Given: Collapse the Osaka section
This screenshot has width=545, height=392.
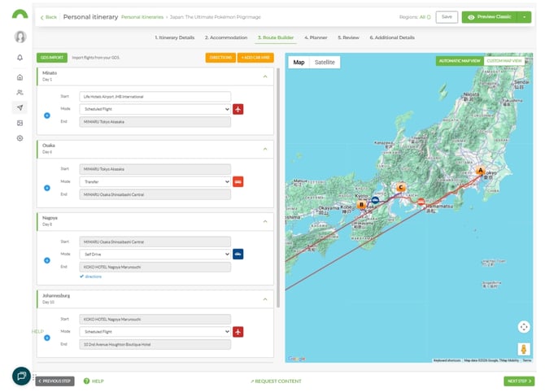Looking at the screenshot, I should [265, 149].
